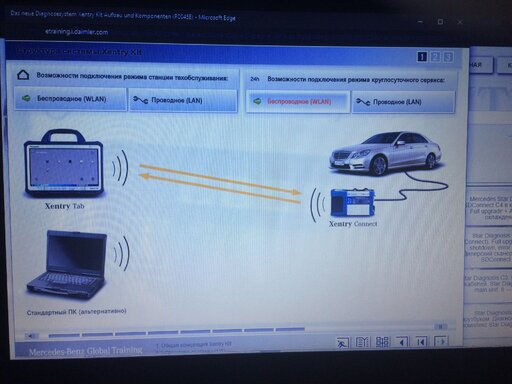Toggle the audio speaker icon

32,336
